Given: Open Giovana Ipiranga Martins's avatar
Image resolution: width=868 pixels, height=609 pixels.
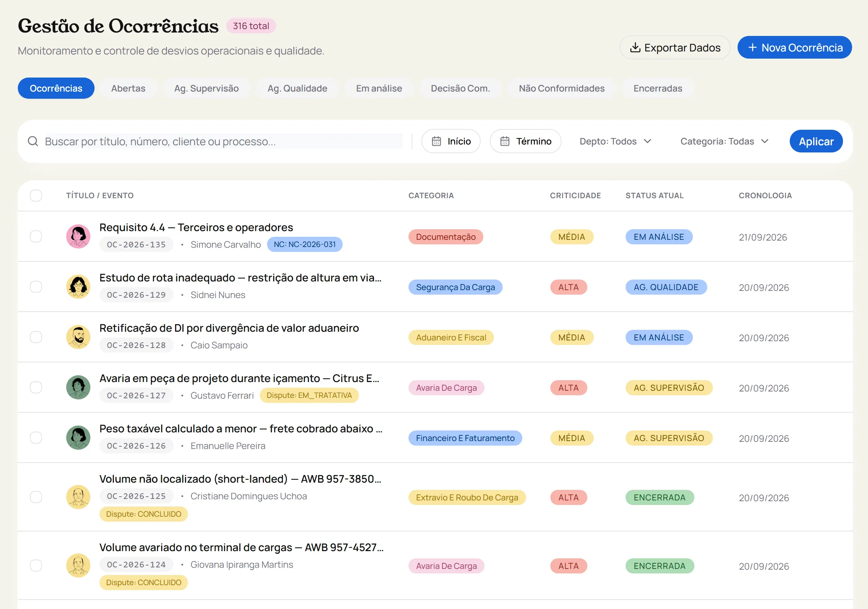Looking at the screenshot, I should coord(78,565).
